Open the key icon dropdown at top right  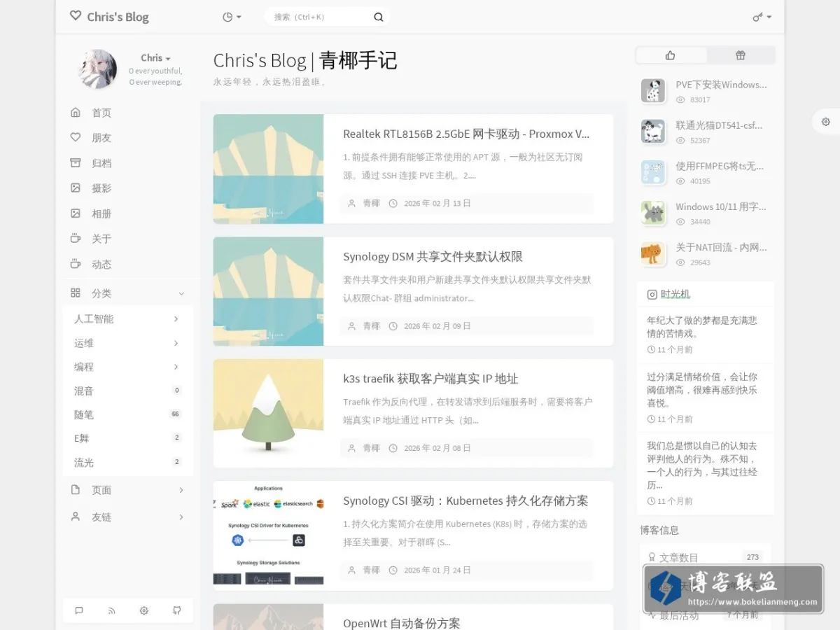point(762,17)
